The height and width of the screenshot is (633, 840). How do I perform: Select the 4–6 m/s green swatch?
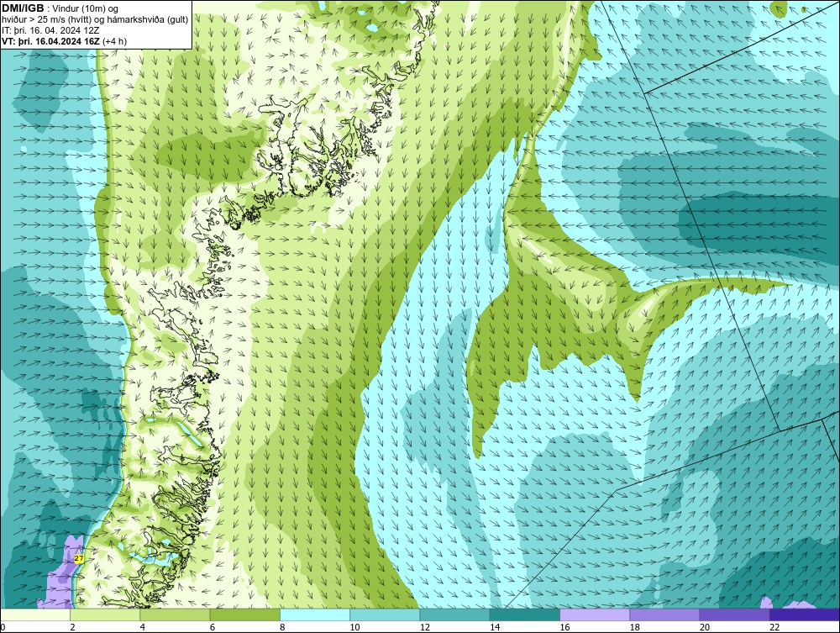176,615
